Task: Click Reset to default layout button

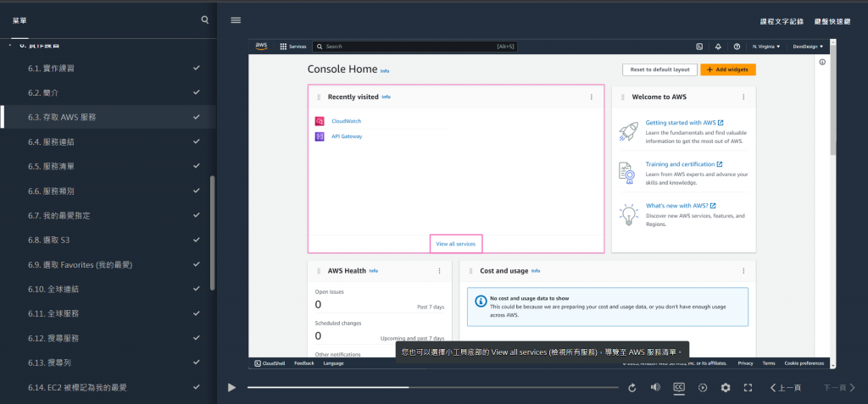Action: click(x=659, y=69)
